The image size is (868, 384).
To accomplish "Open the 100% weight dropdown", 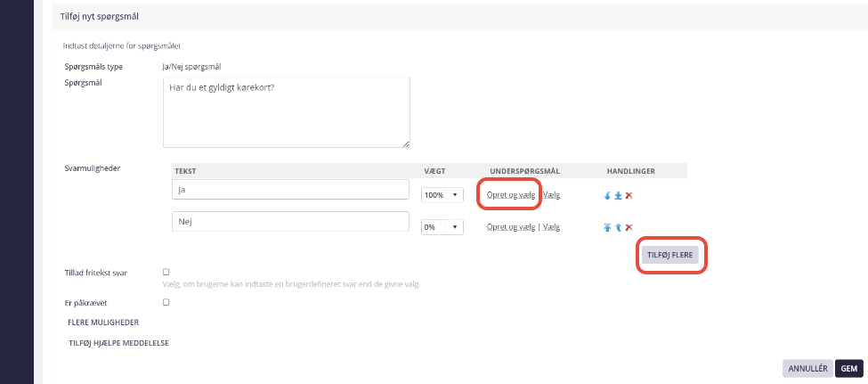I will click(x=442, y=195).
